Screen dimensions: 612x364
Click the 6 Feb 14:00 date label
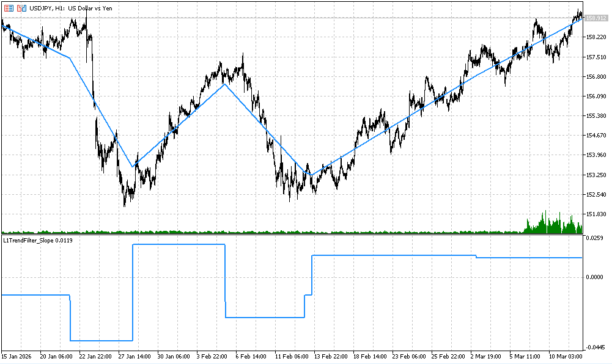[x=251, y=354]
